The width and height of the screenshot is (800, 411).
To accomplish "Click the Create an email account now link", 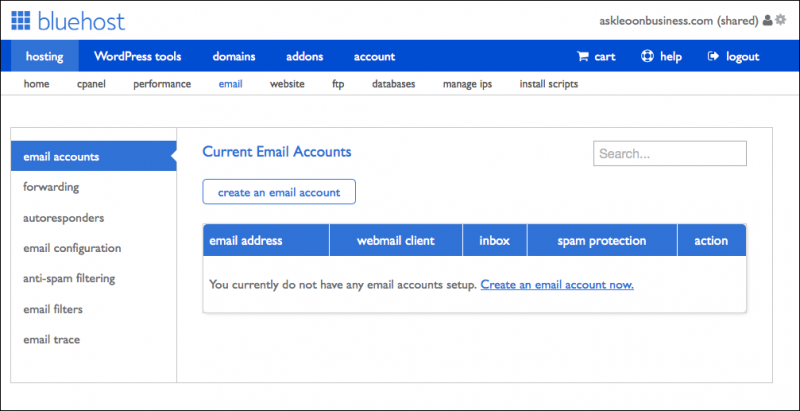I will pyautogui.click(x=557, y=285).
